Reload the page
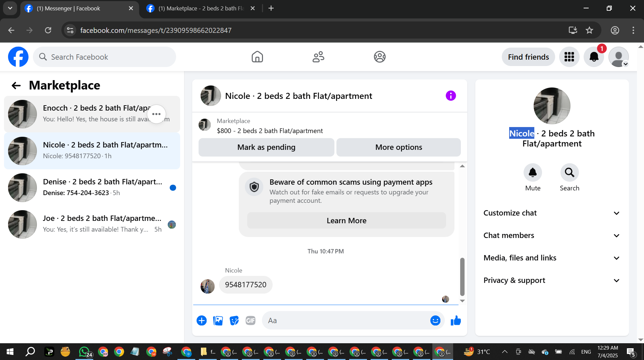The height and width of the screenshot is (360, 644). (48, 31)
